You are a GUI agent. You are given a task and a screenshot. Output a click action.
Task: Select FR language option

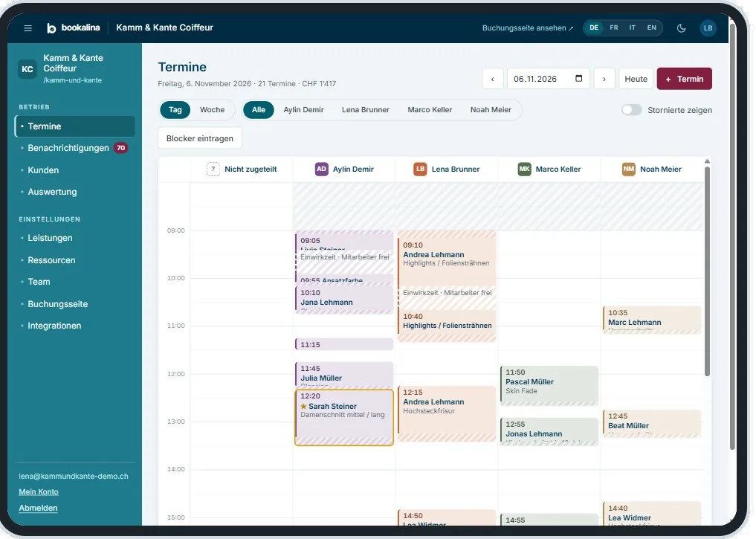[614, 28]
